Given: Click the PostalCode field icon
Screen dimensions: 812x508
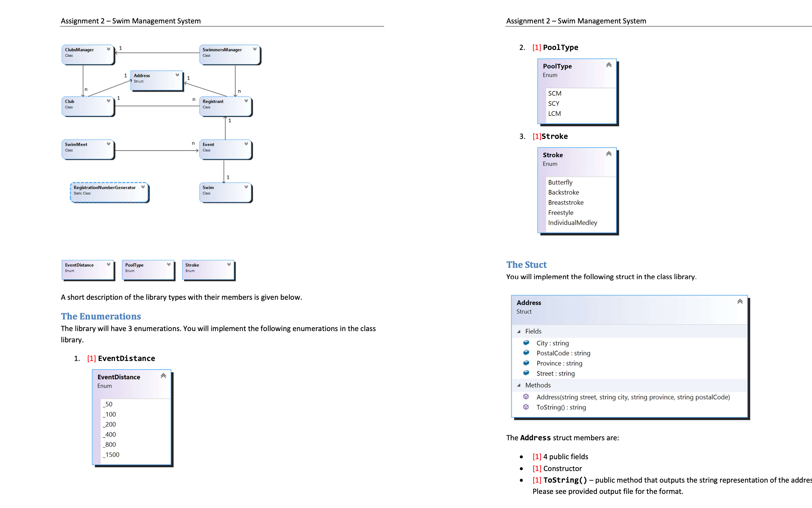Looking at the screenshot, I should click(x=526, y=352).
